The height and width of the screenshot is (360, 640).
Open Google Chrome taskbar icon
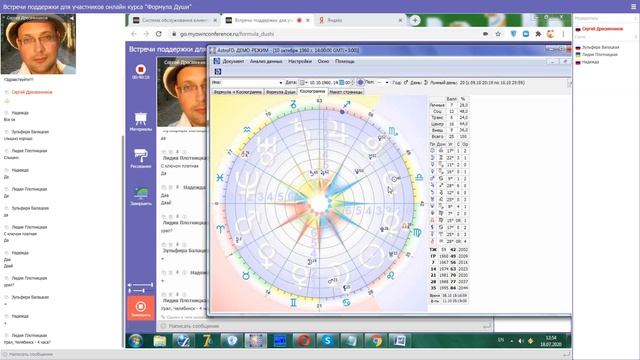click(x=376, y=340)
